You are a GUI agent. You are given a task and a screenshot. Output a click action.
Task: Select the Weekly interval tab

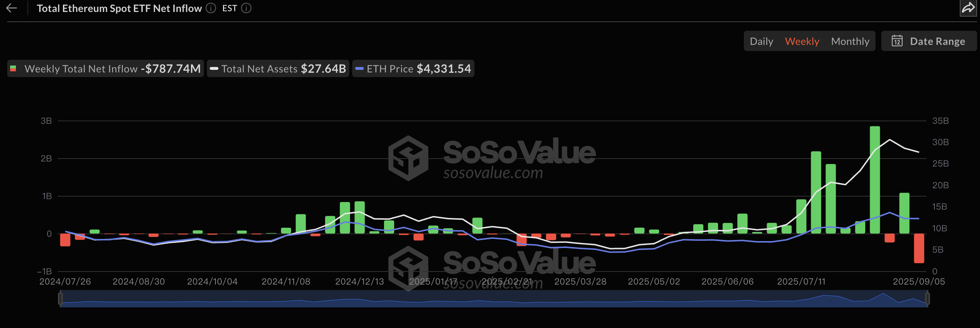(802, 41)
